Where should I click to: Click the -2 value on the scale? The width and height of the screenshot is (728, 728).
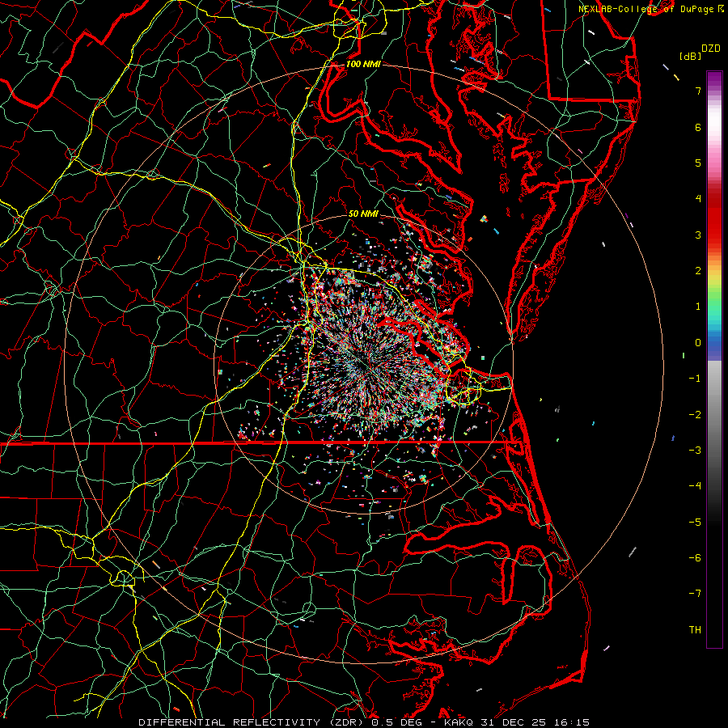click(x=695, y=415)
